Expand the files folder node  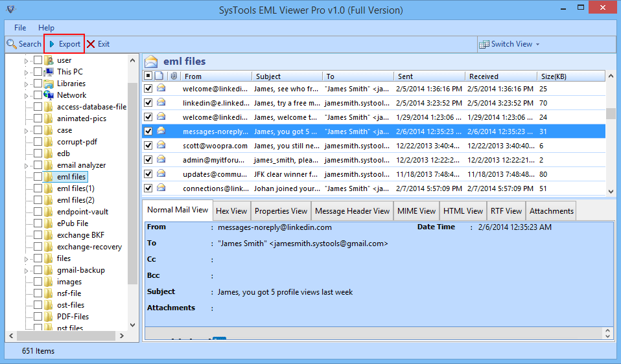27,259
